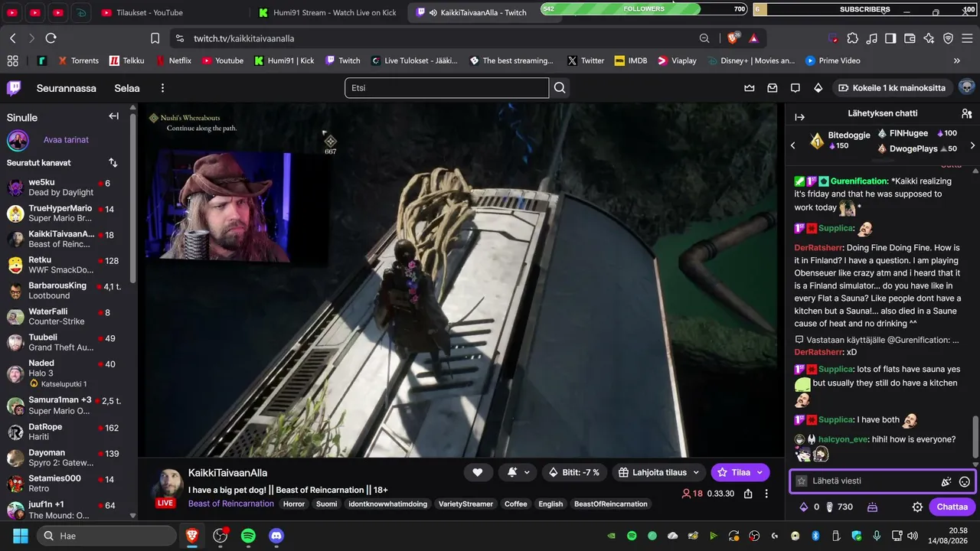
Task: Open we5ku channel in sidebar
Action: pos(67,187)
